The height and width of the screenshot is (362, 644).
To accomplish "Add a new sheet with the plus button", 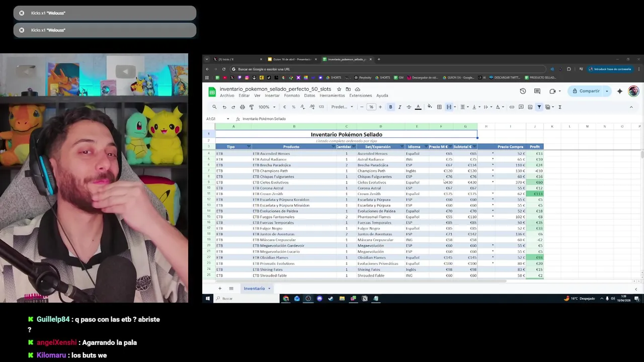I will 220,289.
